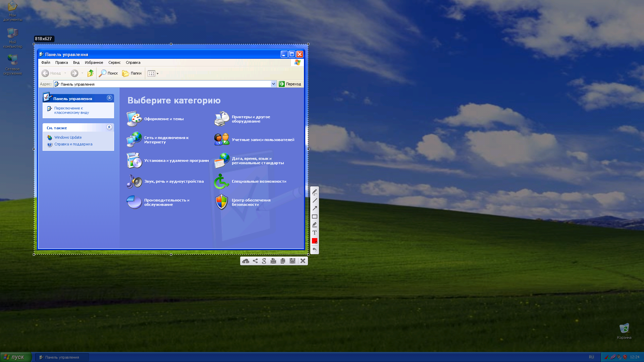Choose the Rectangle shape tool
The image size is (644, 362).
(x=315, y=217)
